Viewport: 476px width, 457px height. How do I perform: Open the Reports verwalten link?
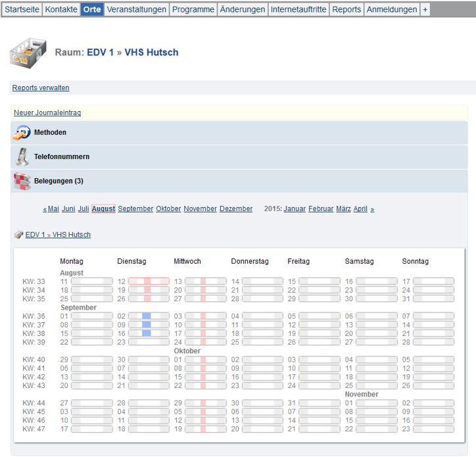[x=41, y=88]
